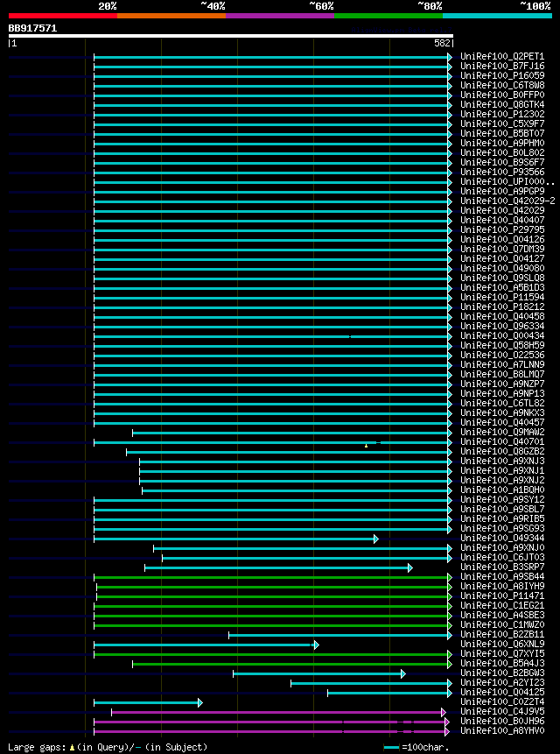Image resolution: width=560 pixels, height=754 pixels.
Task: Click the UniRef100_A9PHM0 entry
Action: pyautogui.click(x=502, y=144)
